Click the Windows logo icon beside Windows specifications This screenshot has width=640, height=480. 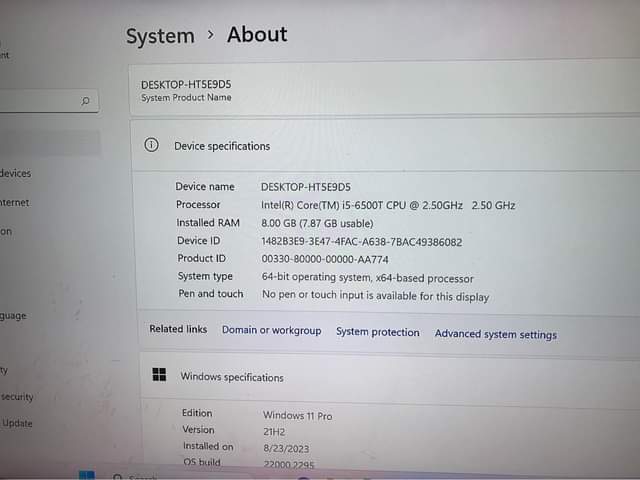pyautogui.click(x=159, y=374)
